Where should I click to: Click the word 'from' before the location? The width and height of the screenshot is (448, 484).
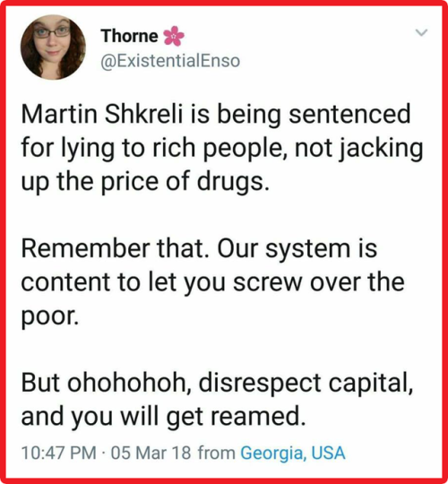pos(216,453)
